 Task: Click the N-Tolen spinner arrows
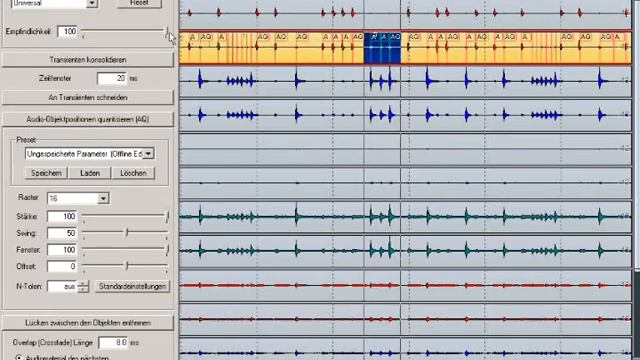[83, 287]
